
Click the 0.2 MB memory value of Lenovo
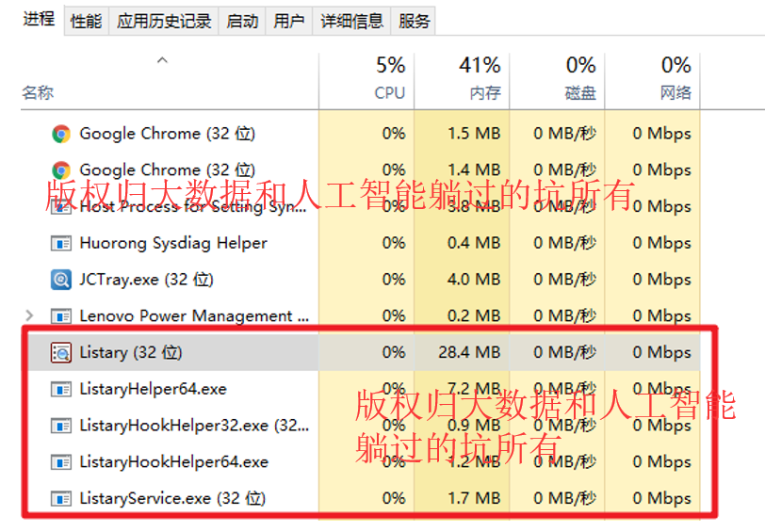pos(474,316)
